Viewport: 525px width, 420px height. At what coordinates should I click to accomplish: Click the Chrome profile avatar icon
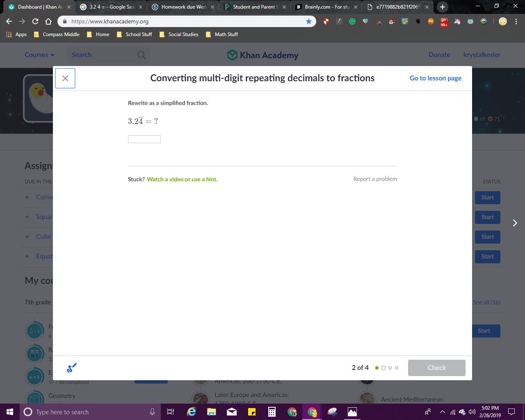coord(503,21)
